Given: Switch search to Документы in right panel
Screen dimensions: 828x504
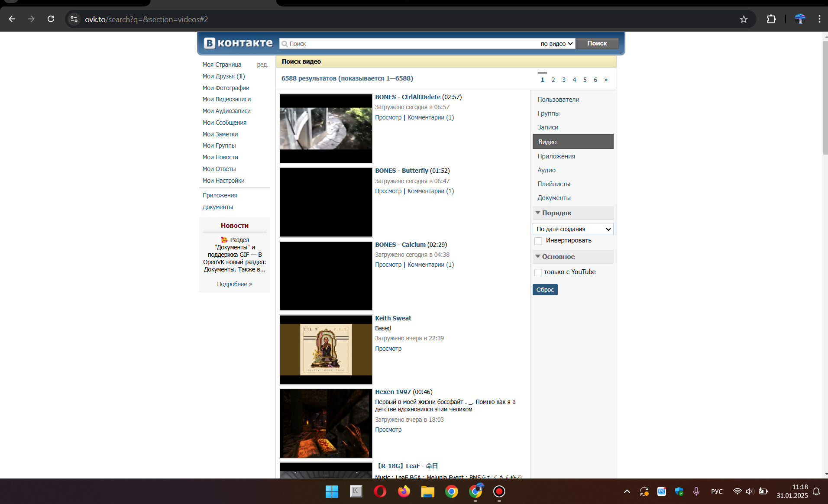Looking at the screenshot, I should click(x=554, y=198).
